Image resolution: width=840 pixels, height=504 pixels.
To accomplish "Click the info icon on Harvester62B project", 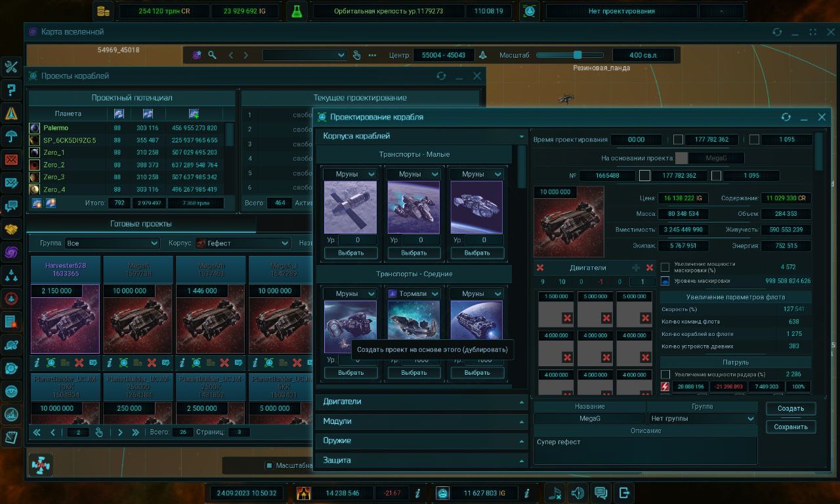I will click(x=37, y=362).
